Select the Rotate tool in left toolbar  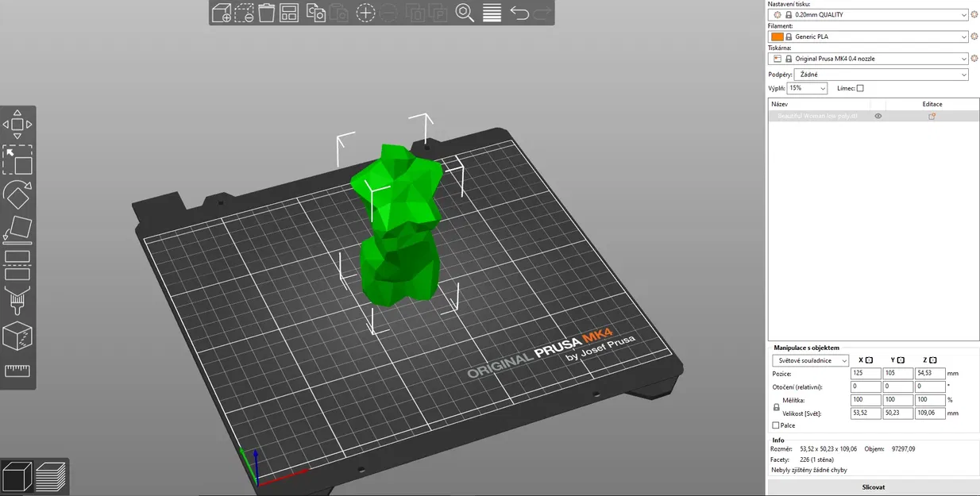[17, 194]
